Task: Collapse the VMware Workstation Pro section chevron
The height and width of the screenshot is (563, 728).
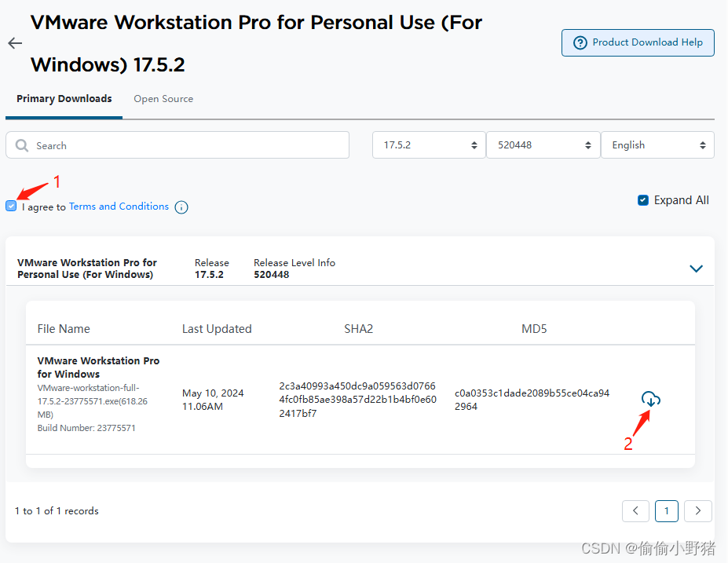Action: tap(696, 269)
